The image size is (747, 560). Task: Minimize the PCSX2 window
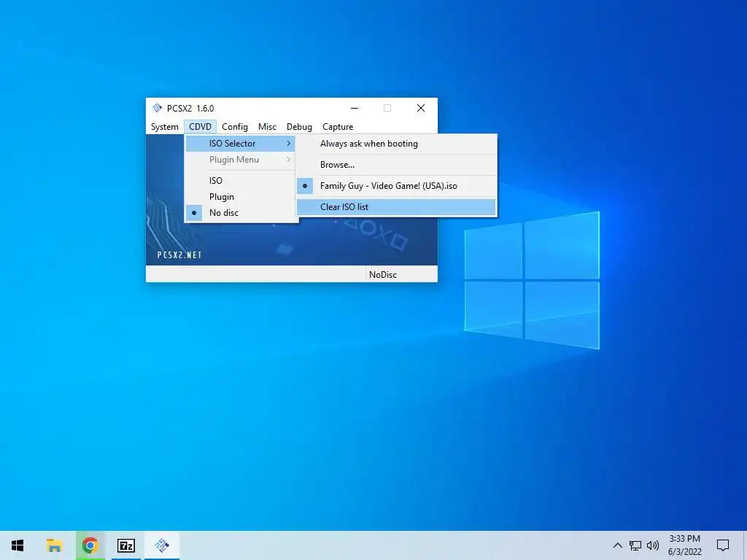(x=355, y=108)
